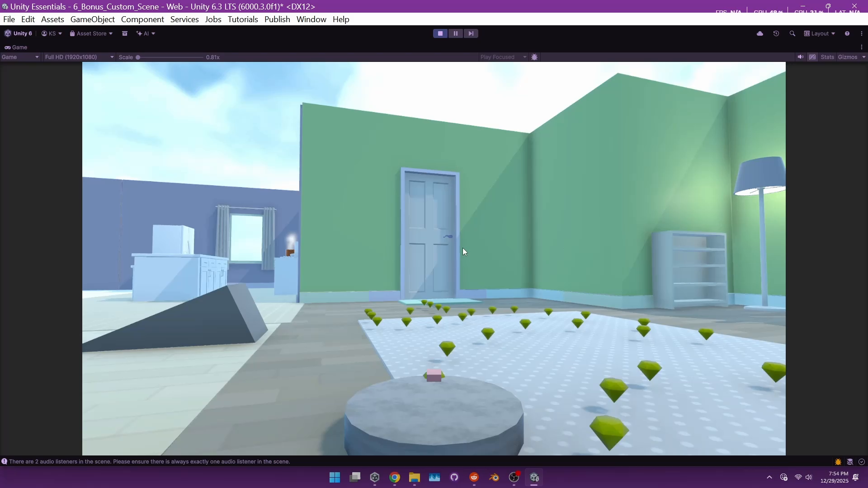The image size is (868, 488).
Task: Open the Undo History icon
Action: click(x=776, y=33)
